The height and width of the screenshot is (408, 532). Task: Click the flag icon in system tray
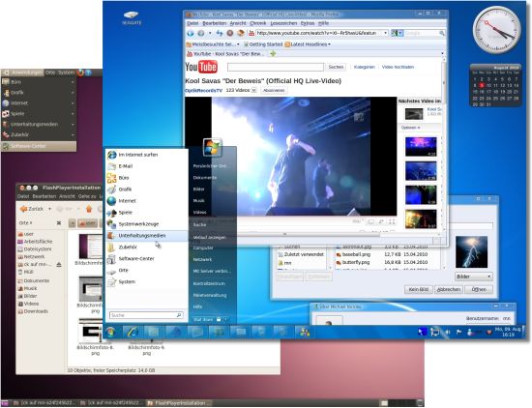[458, 332]
